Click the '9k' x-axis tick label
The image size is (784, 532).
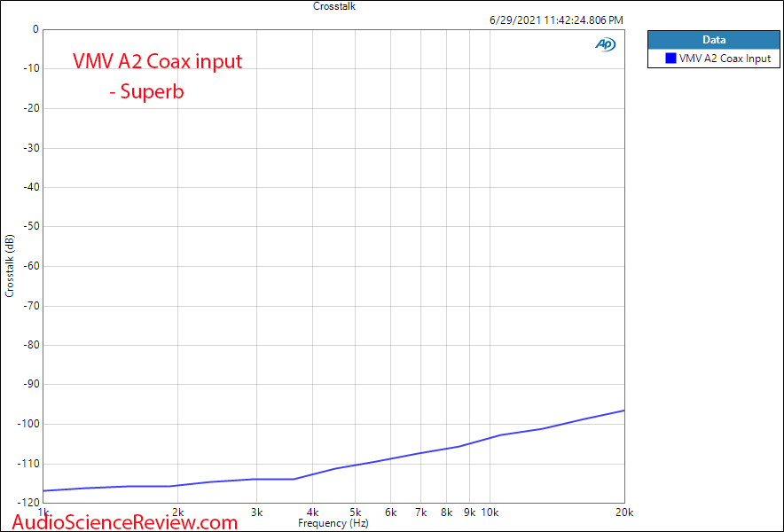[470, 512]
